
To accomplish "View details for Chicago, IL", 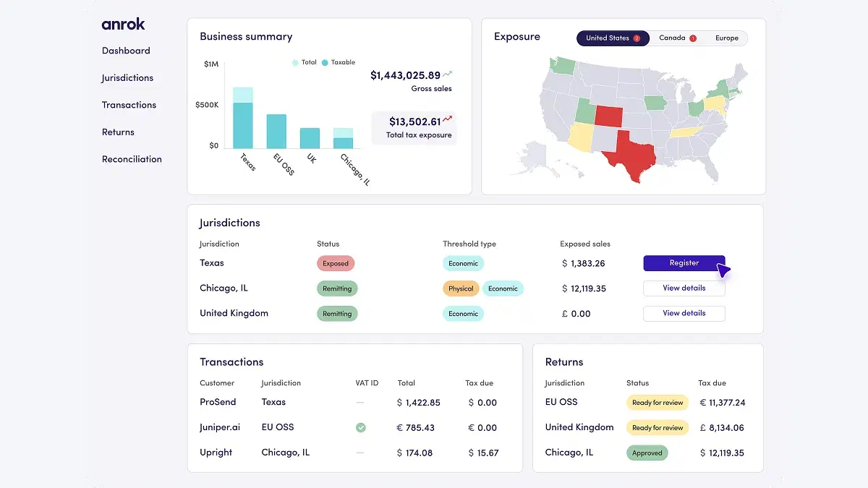I will click(684, 288).
